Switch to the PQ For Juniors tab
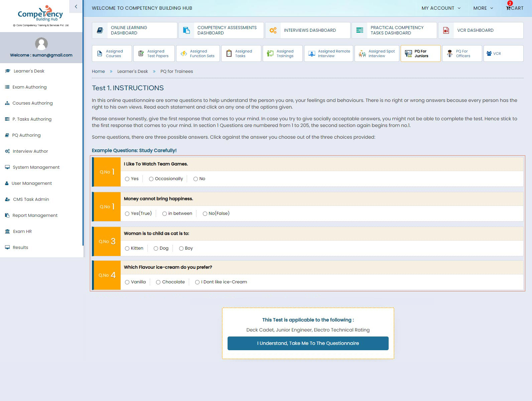Image resolution: width=532 pixels, height=401 pixels. coord(421,53)
